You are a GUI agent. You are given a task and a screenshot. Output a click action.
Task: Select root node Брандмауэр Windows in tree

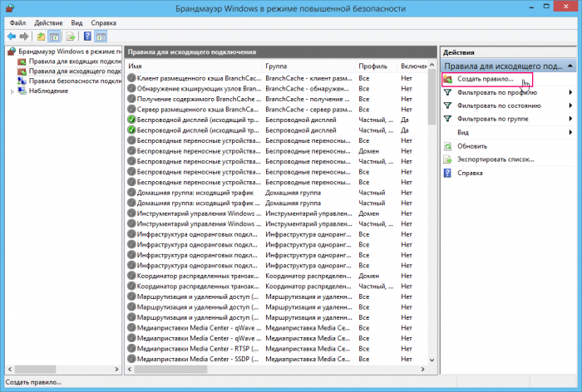point(70,51)
